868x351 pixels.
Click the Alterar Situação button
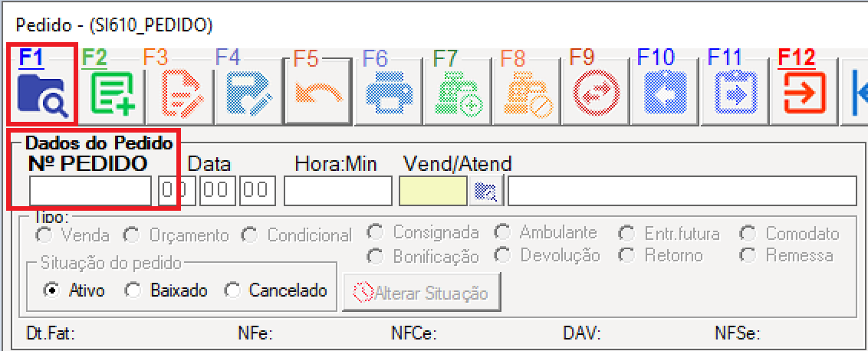coord(422,292)
